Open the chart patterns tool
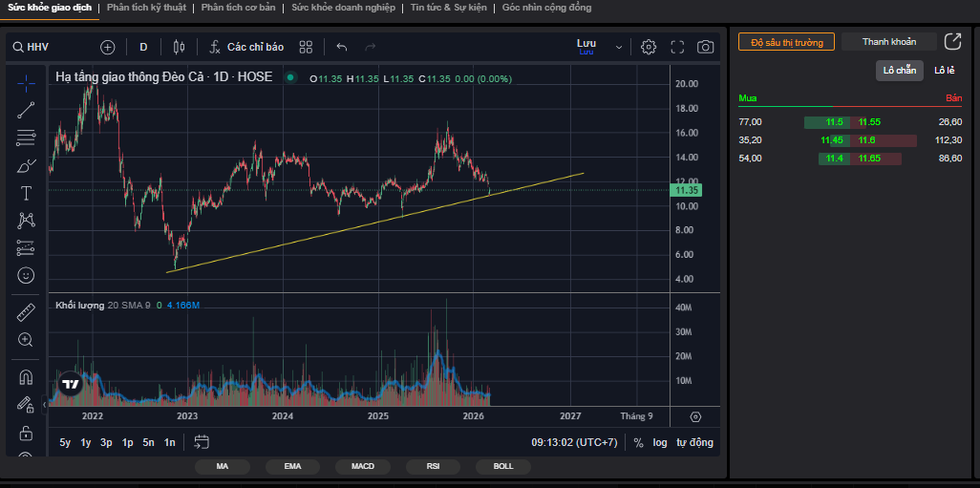This screenshot has height=488, width=980. [x=26, y=220]
